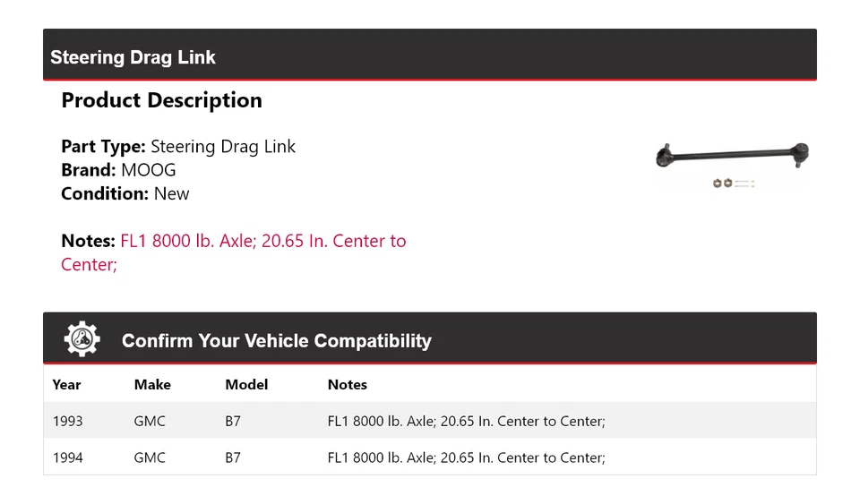
Task: Click the Product Description heading
Action: [x=161, y=100]
